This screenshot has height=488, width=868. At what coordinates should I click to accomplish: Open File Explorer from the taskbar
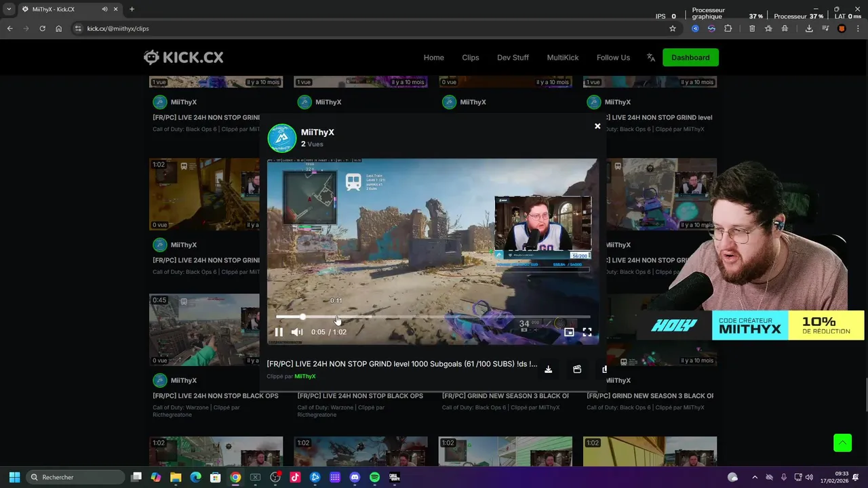click(176, 477)
